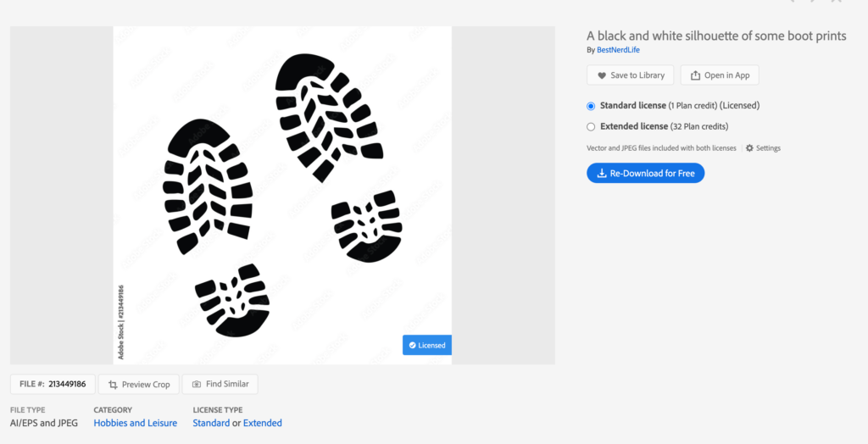868x444 pixels.
Task: Click the camera icon on Find Similar
Action: (197, 384)
